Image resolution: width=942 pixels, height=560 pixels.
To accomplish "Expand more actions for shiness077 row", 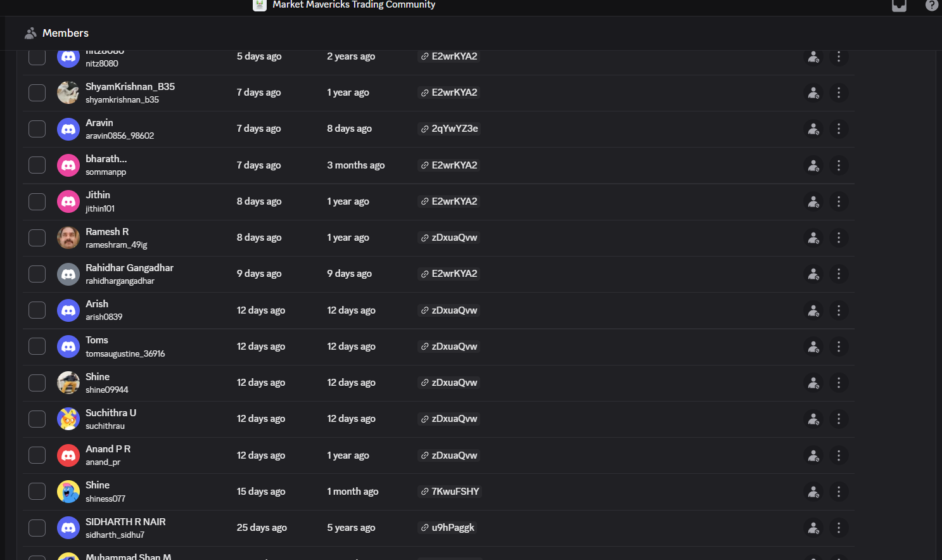I will [x=839, y=492].
